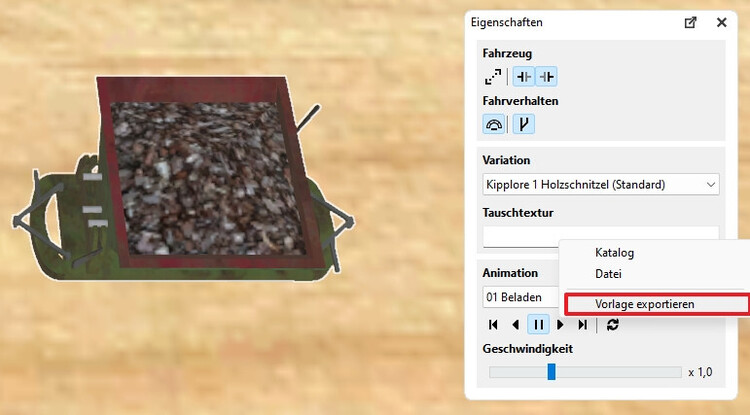Choose Datei from the context menu
750x415 pixels.
point(608,274)
